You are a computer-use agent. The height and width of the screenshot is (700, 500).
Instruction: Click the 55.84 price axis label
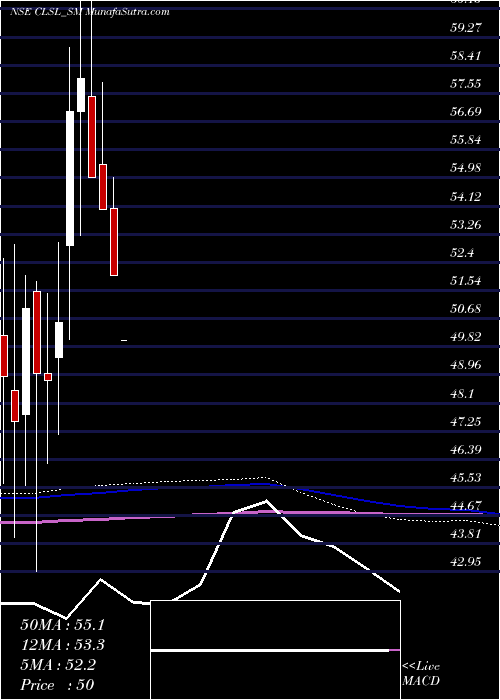466,140
